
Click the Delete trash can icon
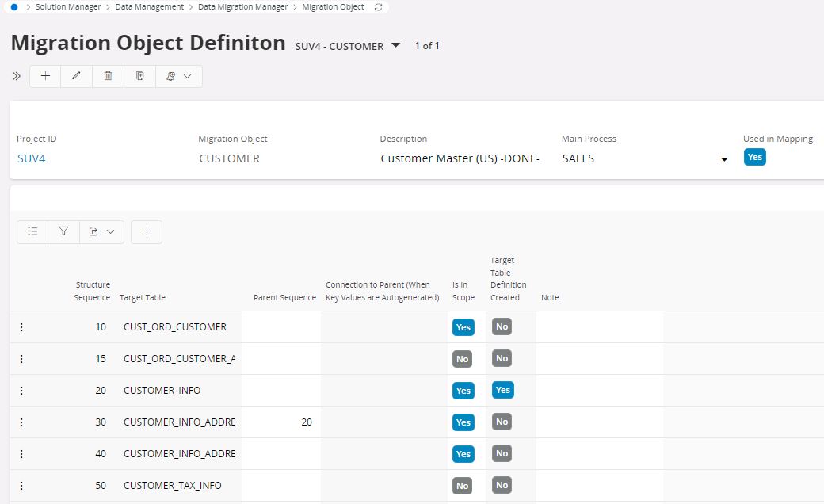[x=109, y=76]
